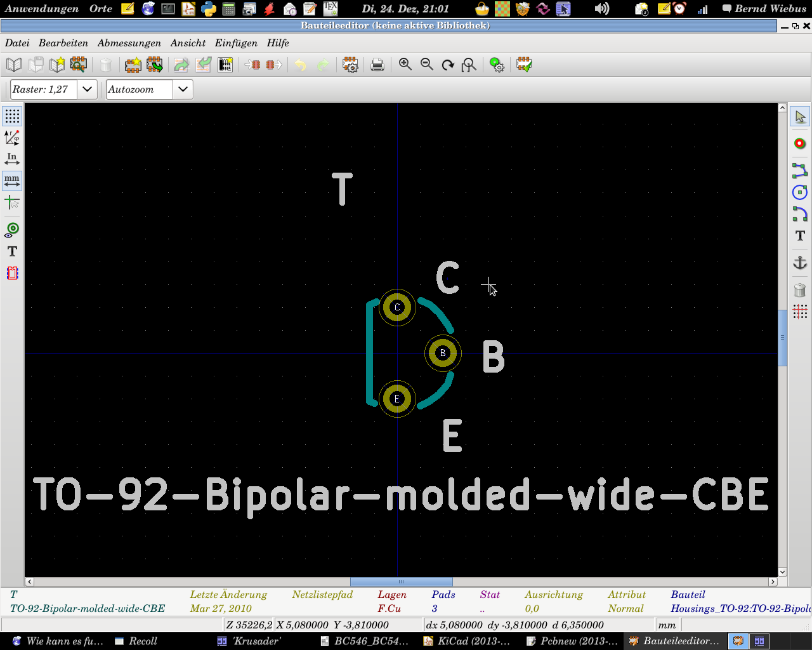
Task: Open the Einfügen menu
Action: (x=236, y=43)
